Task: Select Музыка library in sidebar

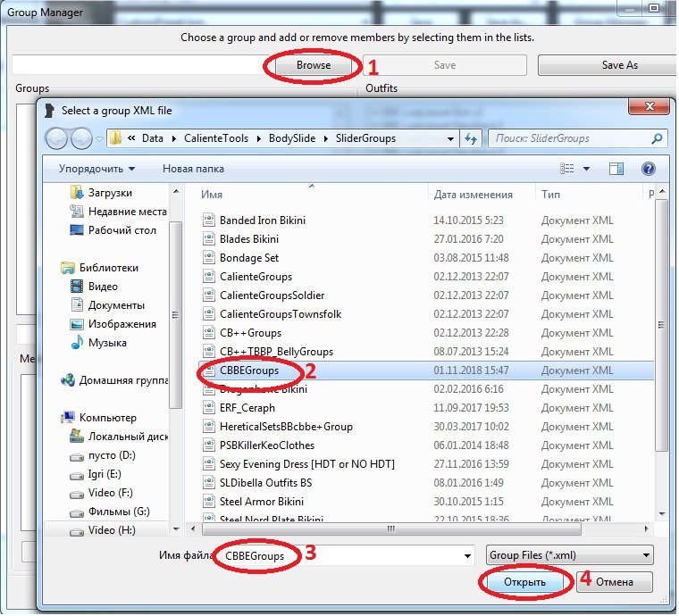Action: (107, 343)
